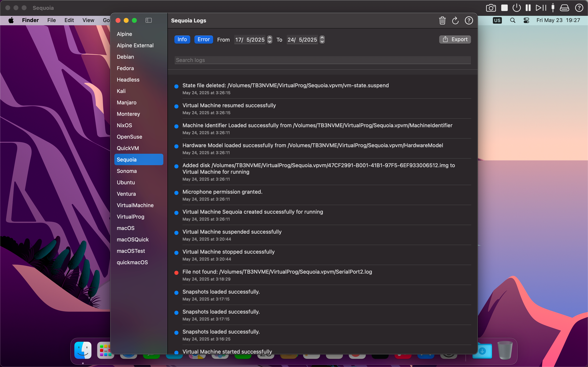Open the Logs help icon
The height and width of the screenshot is (367, 588).
(469, 21)
